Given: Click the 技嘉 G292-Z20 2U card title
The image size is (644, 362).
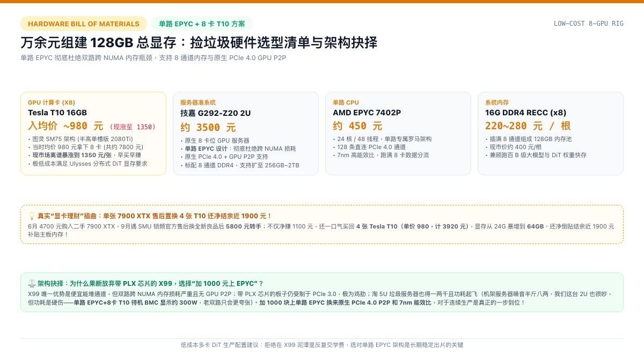Looking at the screenshot, I should [215, 113].
